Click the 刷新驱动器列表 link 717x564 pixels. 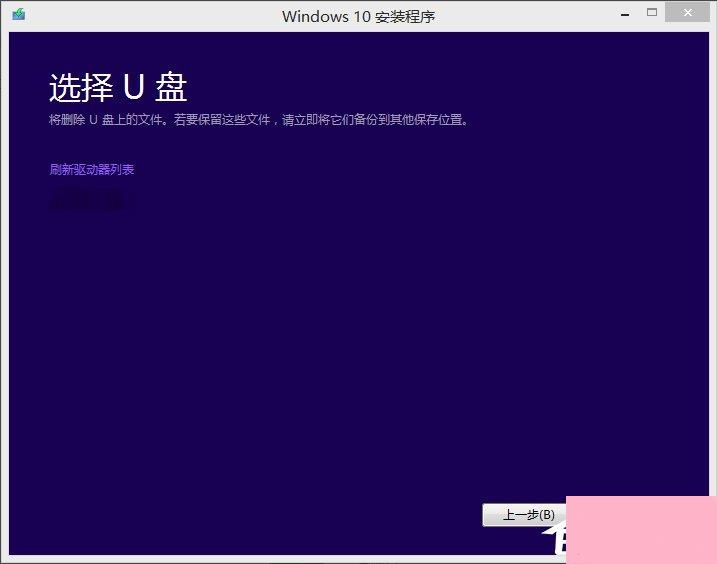point(92,170)
